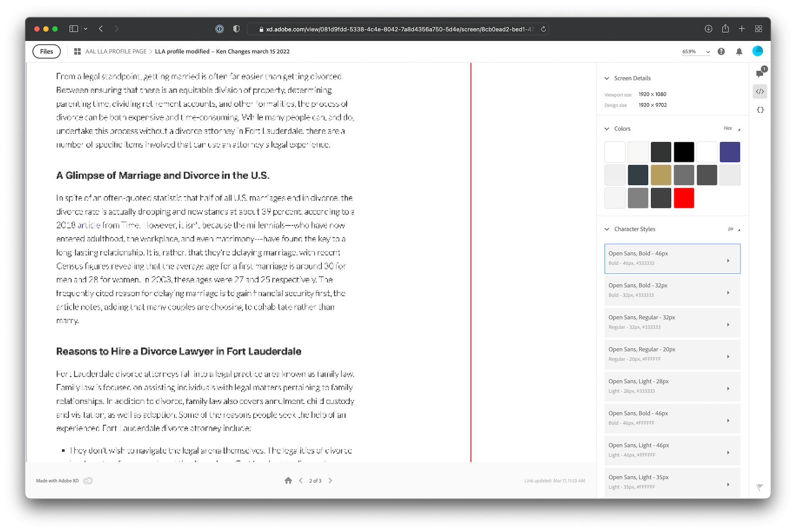Go to previous screen arrow
The height and width of the screenshot is (532, 796).
coord(301,481)
